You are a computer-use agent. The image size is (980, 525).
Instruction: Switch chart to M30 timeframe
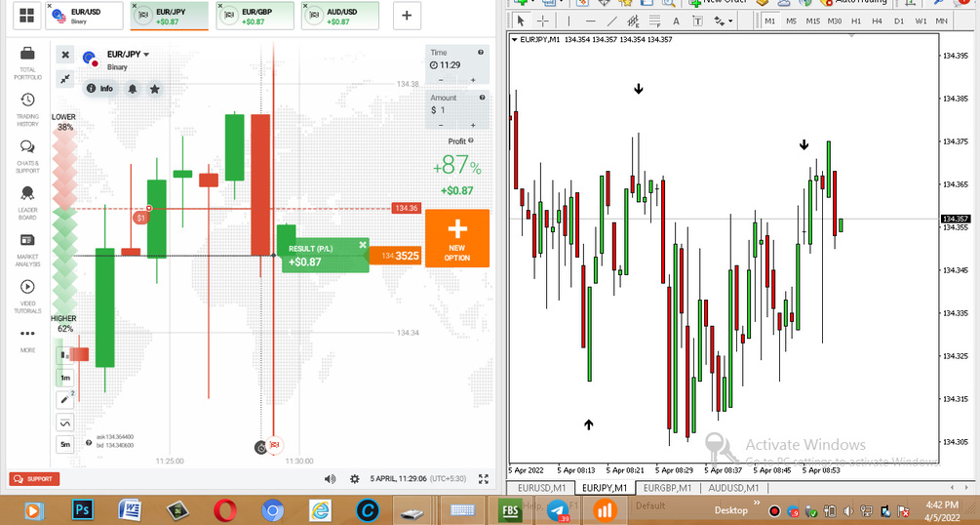835,20
